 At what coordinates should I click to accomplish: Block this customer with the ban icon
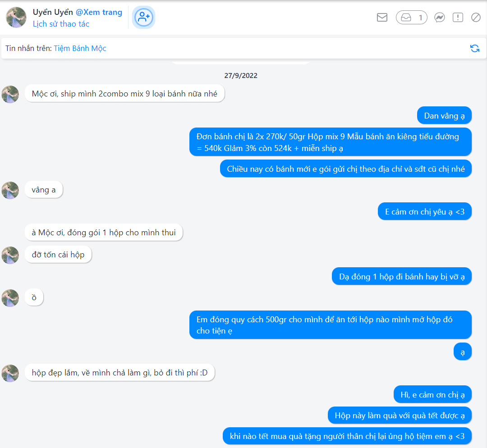476,18
